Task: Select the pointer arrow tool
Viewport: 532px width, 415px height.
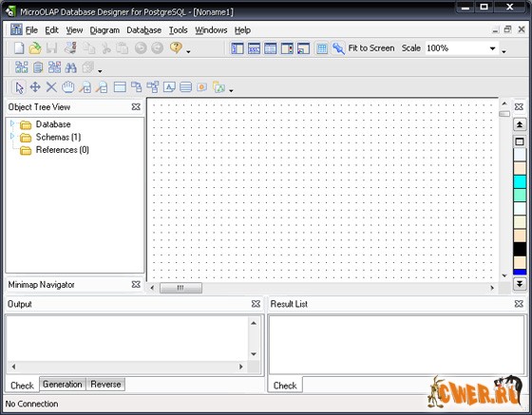Action: [x=20, y=87]
